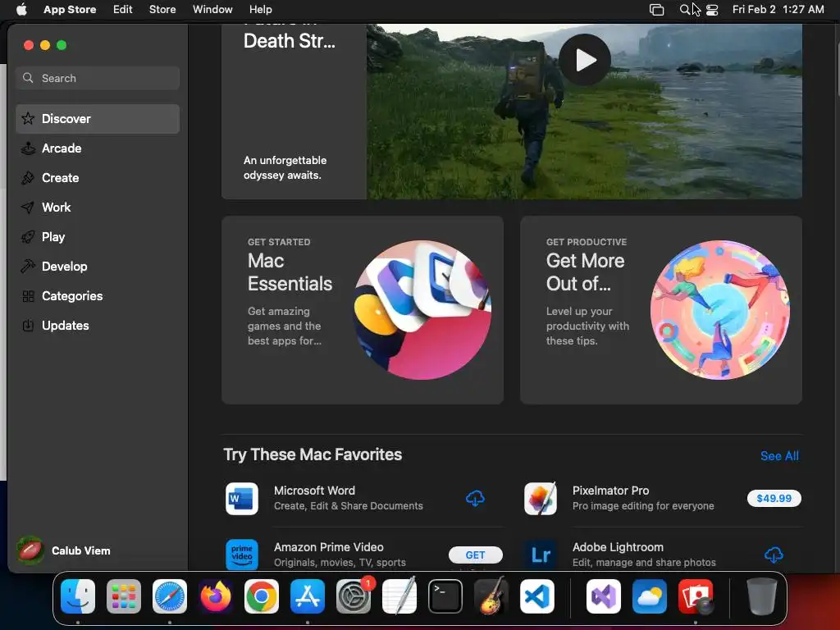
Task: Click the Work paper plane icon
Action: point(28,208)
